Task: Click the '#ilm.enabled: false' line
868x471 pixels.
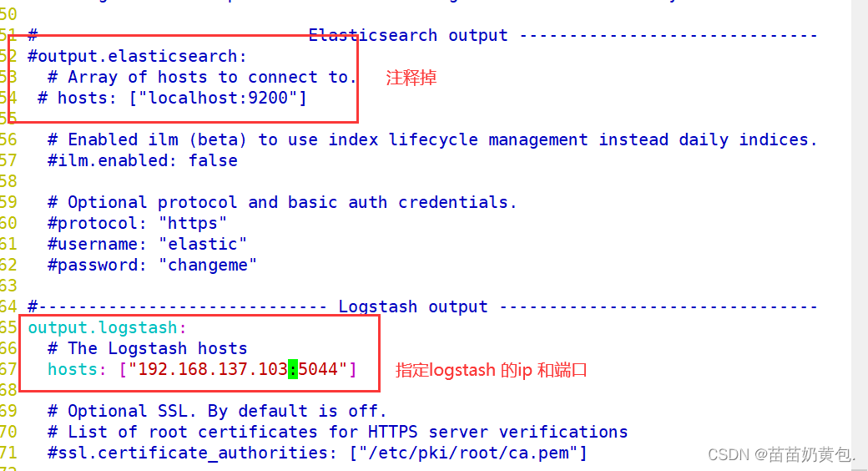Action: point(143,160)
